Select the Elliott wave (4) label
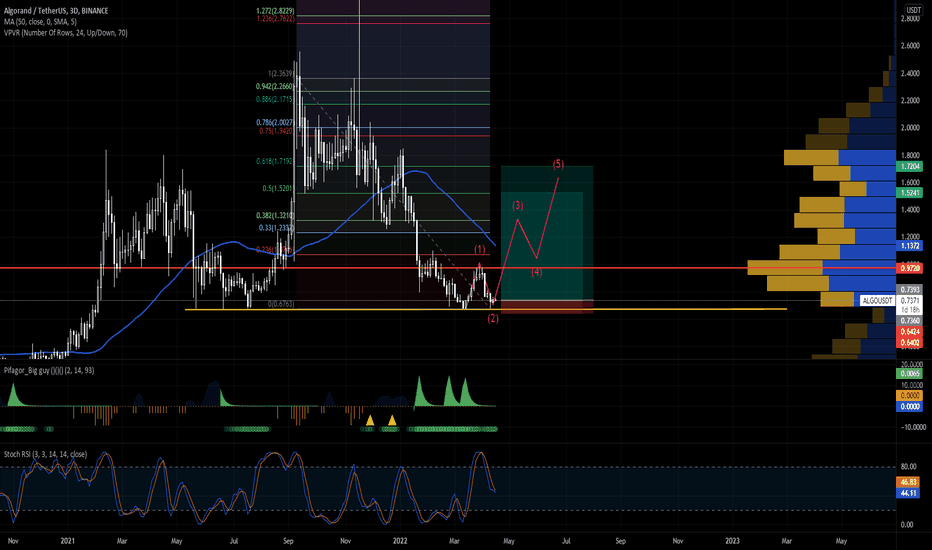The width and height of the screenshot is (932, 550). [x=537, y=272]
